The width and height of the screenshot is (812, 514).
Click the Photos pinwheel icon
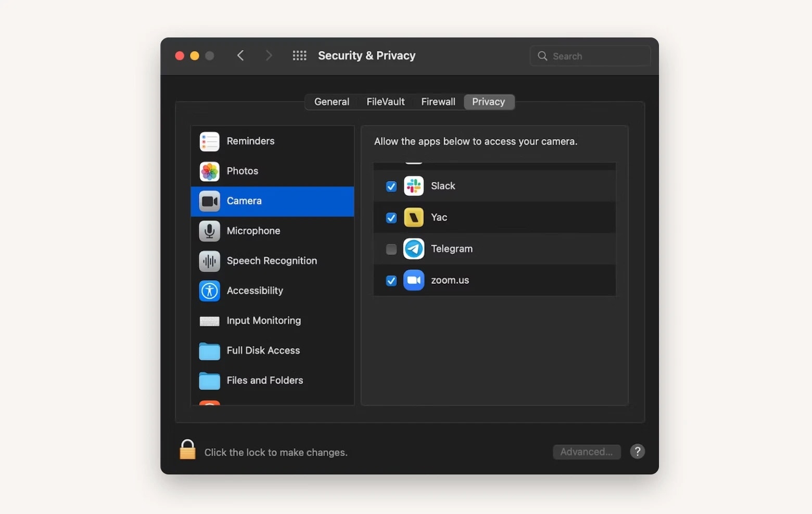tap(209, 171)
